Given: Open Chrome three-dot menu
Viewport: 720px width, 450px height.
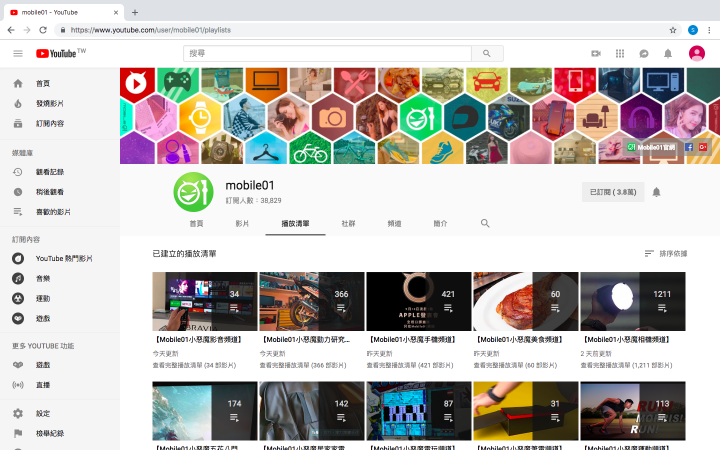Looking at the screenshot, I should point(709,30).
